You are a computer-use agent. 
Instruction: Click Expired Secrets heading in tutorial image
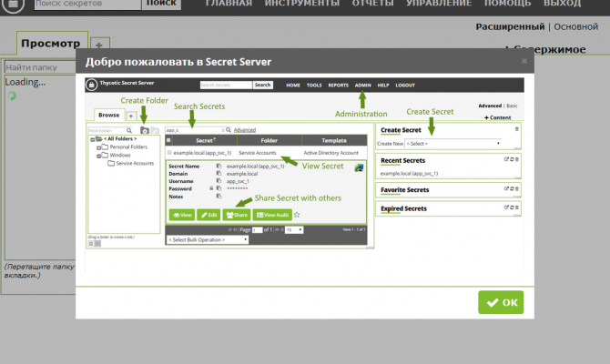(403, 208)
